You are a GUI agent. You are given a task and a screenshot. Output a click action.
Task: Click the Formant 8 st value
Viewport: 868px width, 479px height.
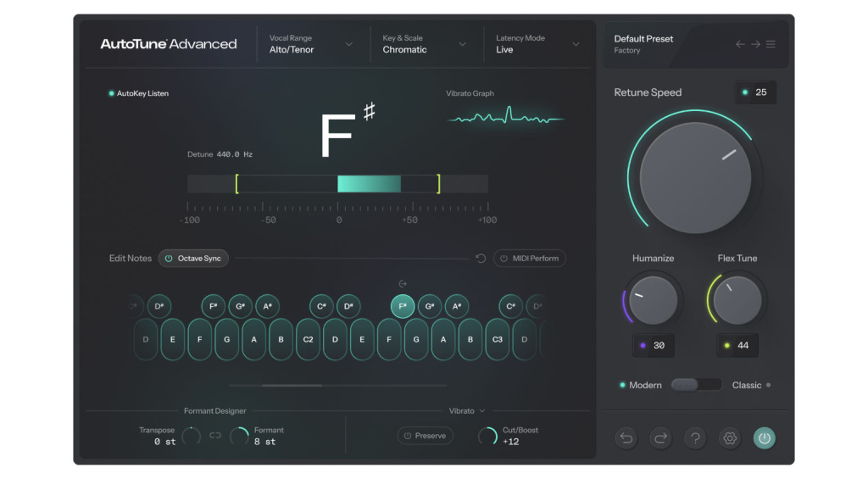pos(264,442)
